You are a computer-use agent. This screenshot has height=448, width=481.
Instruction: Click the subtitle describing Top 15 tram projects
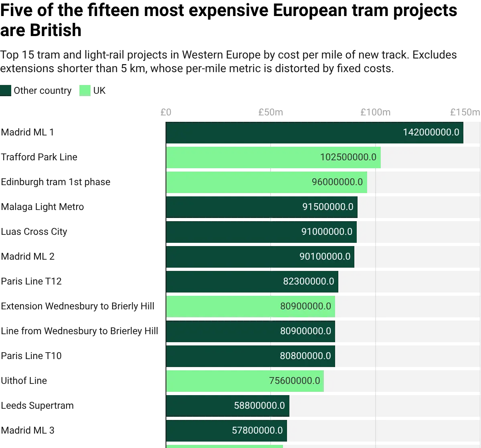[228, 62]
